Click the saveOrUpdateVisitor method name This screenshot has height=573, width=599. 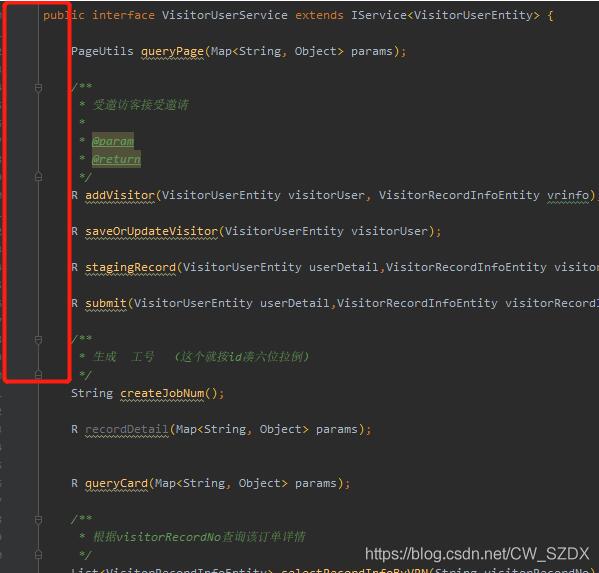(x=151, y=231)
